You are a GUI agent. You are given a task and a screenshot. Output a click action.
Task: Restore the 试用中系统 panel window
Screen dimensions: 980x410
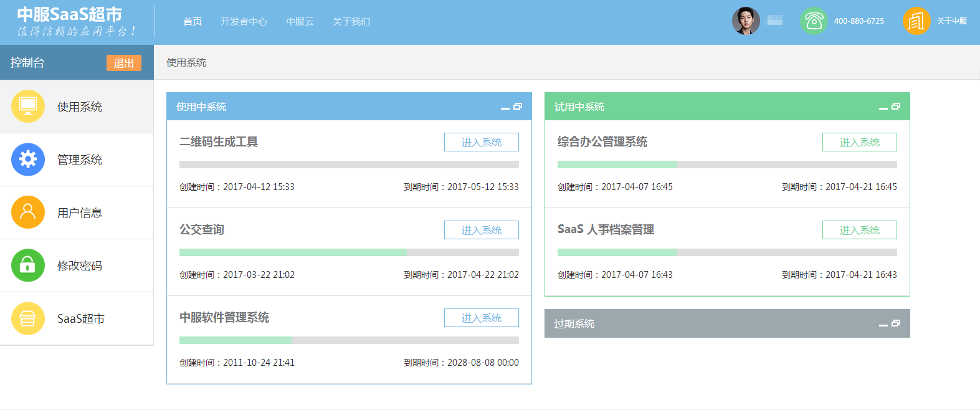tap(896, 107)
